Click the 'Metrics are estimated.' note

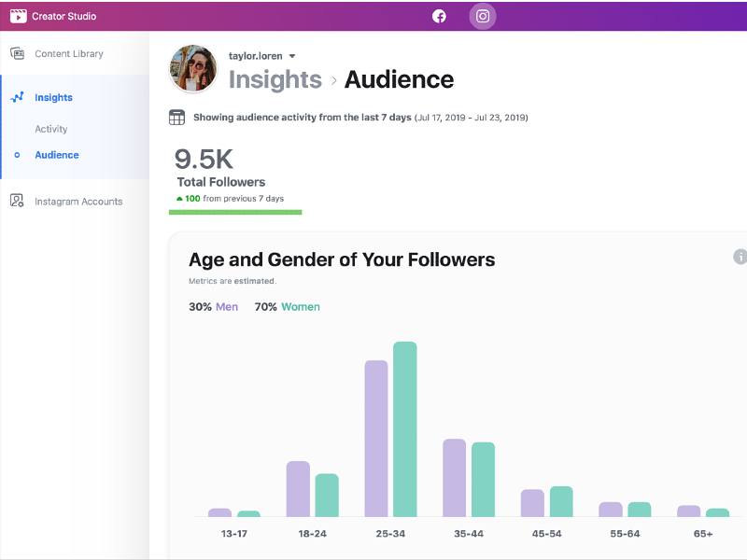point(233,281)
